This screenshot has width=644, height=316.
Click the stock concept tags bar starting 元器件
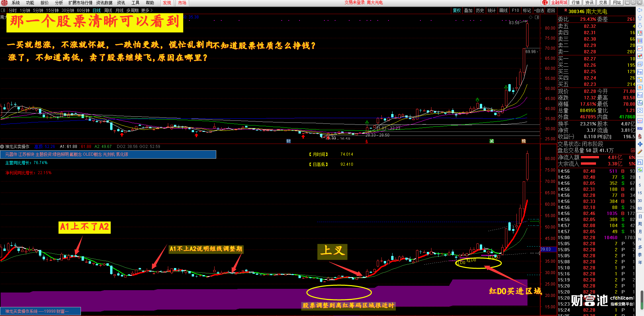(108, 154)
